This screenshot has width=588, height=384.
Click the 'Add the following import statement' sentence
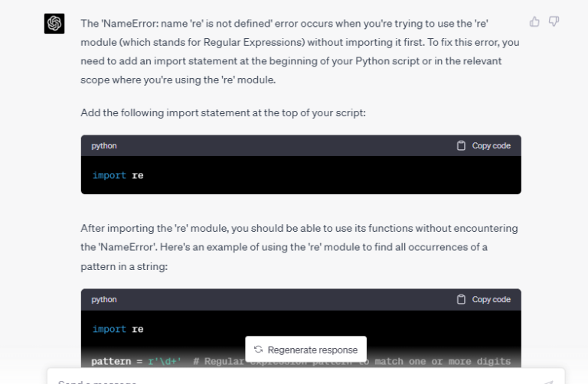[223, 112]
